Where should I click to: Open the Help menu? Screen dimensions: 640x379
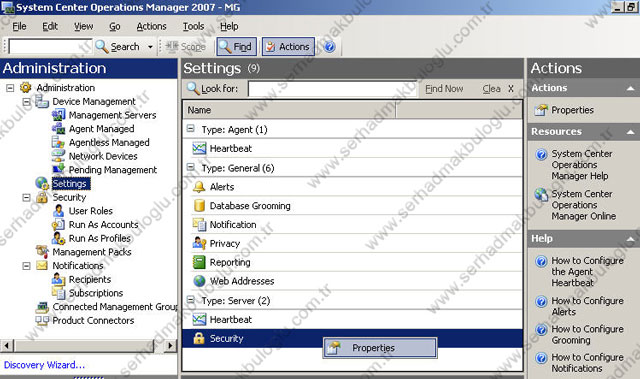coord(229,26)
